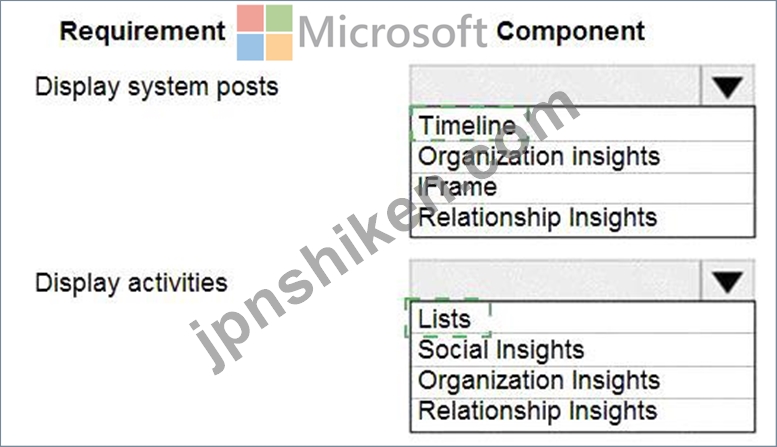Choose the Social Insights option
The height and width of the screenshot is (447, 777).
click(583, 350)
